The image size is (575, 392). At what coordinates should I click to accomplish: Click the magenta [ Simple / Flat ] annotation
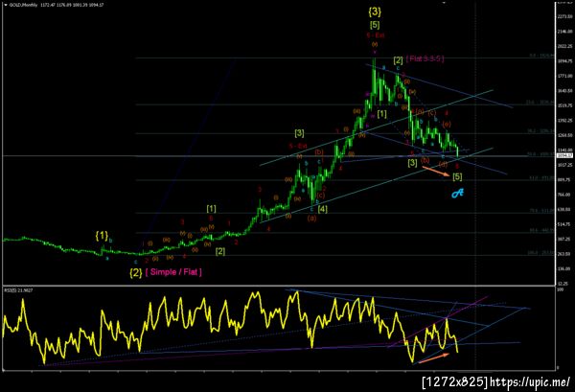pyautogui.click(x=173, y=272)
